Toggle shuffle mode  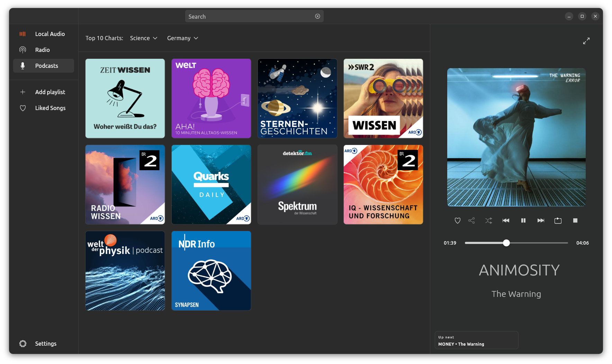[x=488, y=220]
